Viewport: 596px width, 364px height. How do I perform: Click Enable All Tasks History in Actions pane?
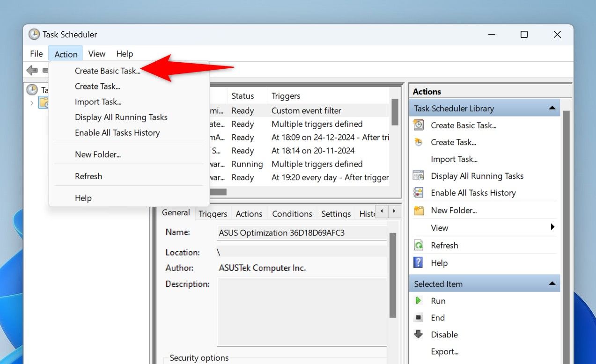pos(473,193)
